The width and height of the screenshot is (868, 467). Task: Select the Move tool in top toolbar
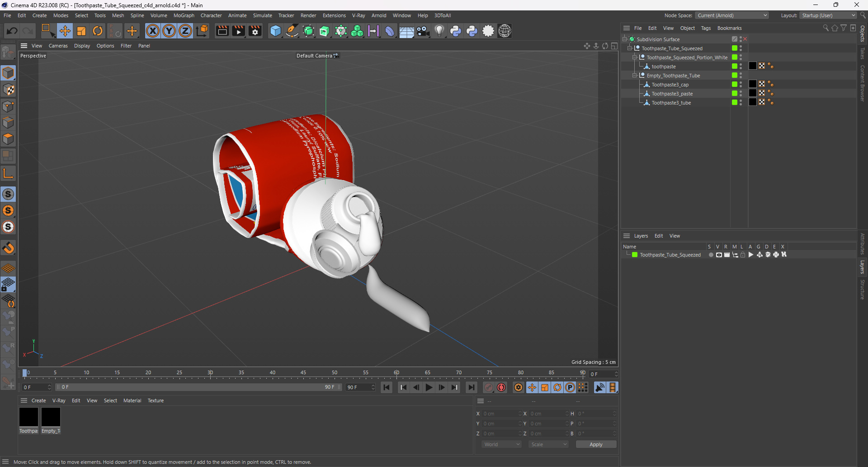click(x=65, y=31)
